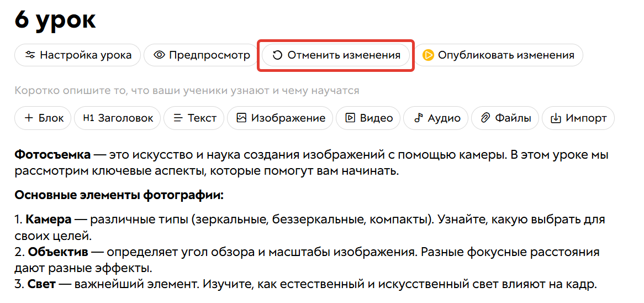The height and width of the screenshot is (303, 644).
Task: Click the bold word "Объектив"
Action: coord(59,252)
